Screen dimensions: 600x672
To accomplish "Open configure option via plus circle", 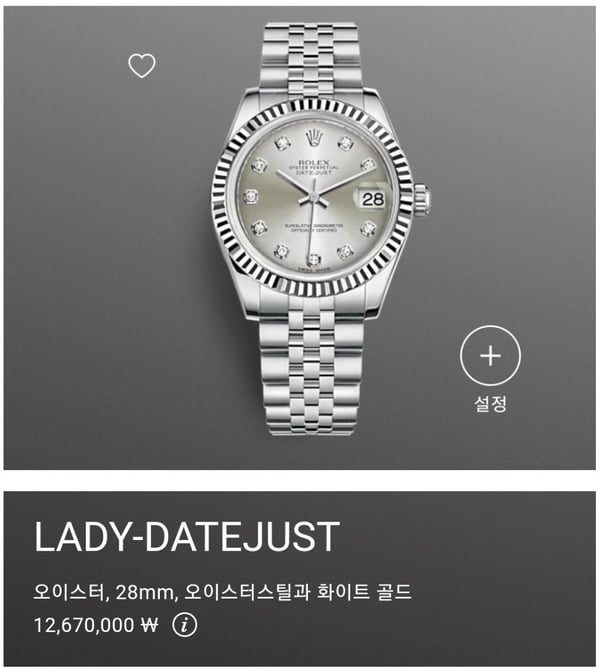I will click(x=490, y=356).
